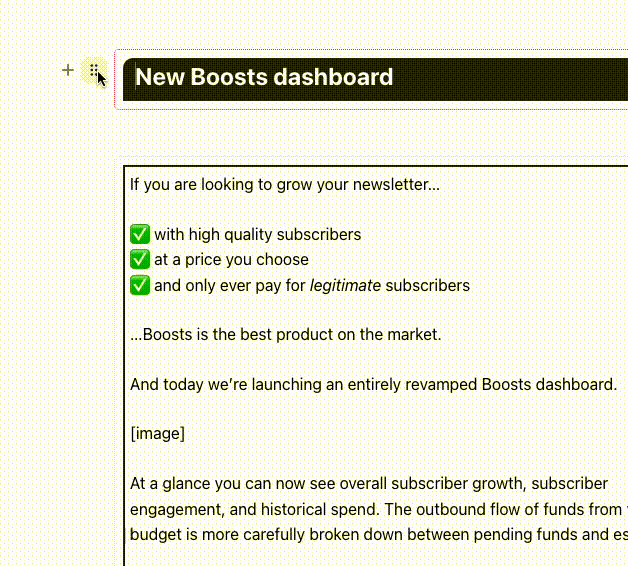Click the six-dot drag handle icon
The image size is (628, 566).
[x=93, y=71]
